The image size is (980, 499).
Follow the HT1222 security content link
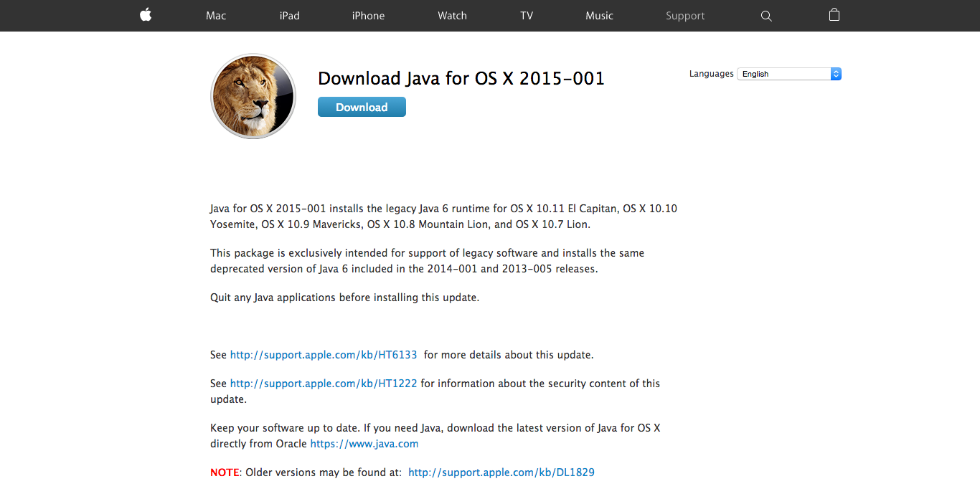tap(324, 384)
